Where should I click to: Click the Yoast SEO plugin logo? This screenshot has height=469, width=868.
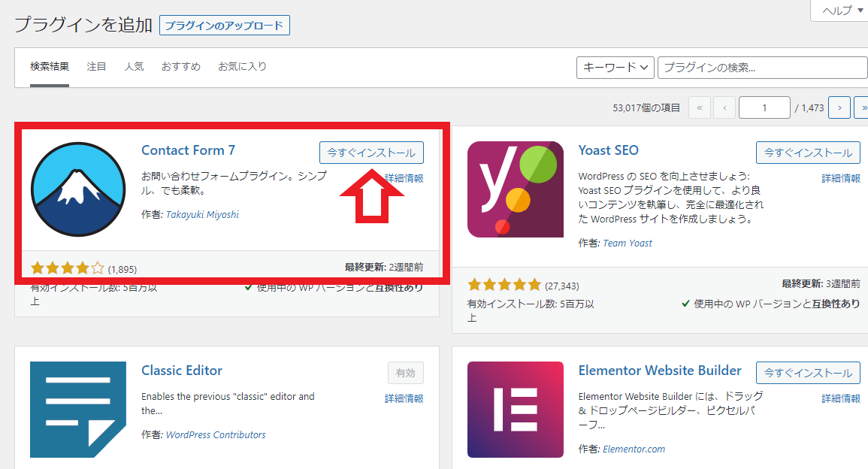[x=516, y=189]
